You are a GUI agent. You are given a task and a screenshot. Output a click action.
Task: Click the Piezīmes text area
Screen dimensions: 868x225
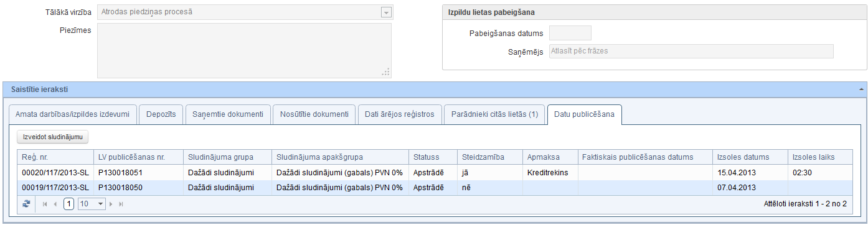coord(244,50)
